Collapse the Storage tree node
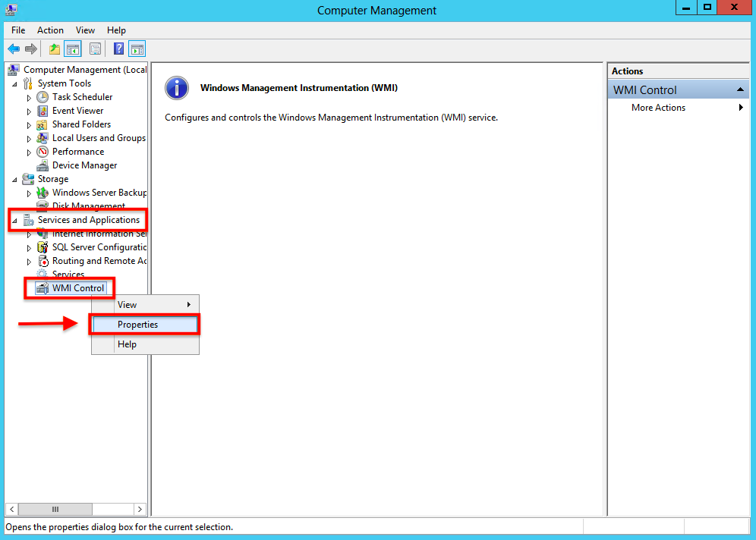The image size is (756, 540). point(15,180)
